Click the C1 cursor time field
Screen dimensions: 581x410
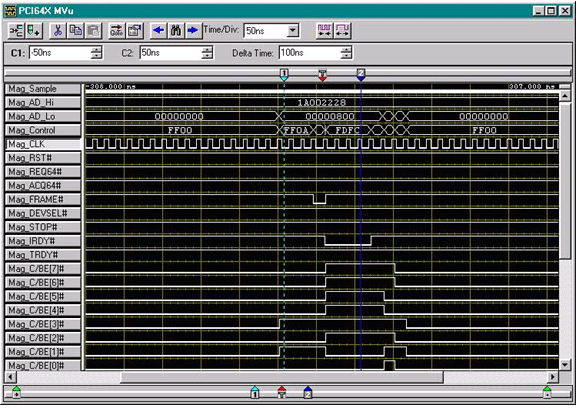(60, 53)
